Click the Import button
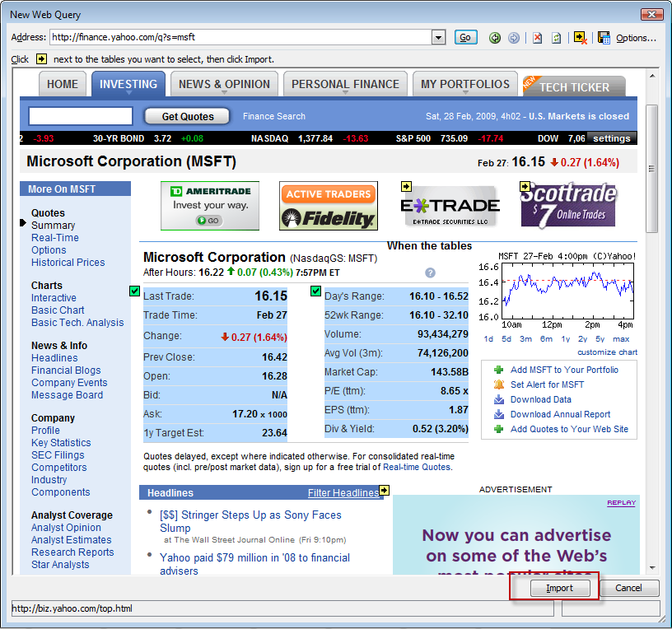The height and width of the screenshot is (629, 672). point(560,588)
